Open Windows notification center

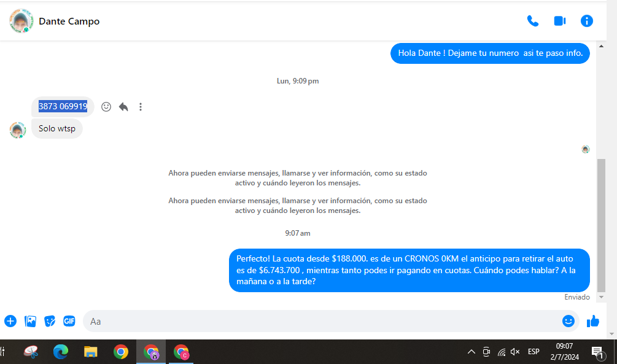[x=598, y=352]
